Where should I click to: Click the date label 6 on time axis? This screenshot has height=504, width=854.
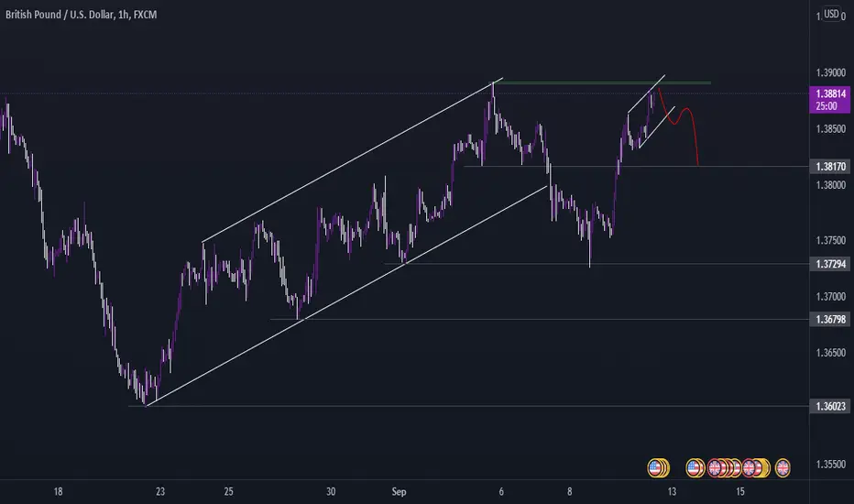501,491
